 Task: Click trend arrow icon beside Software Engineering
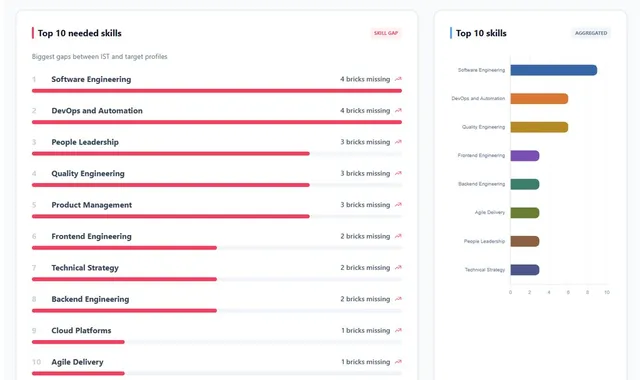tap(398, 79)
